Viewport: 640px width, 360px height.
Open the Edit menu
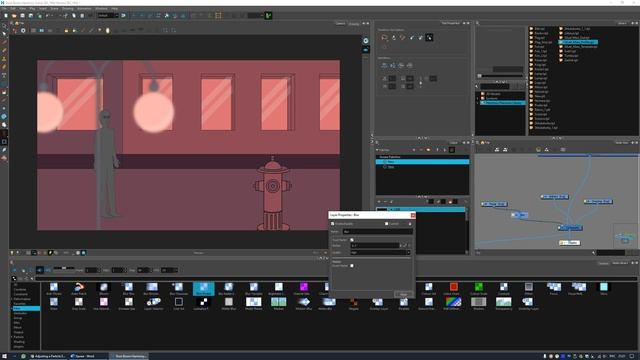click(x=13, y=9)
